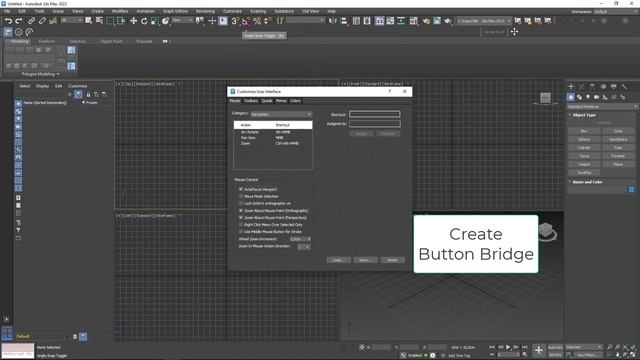Select the Select and Rotate tool
640x360 pixels.
[144, 21]
